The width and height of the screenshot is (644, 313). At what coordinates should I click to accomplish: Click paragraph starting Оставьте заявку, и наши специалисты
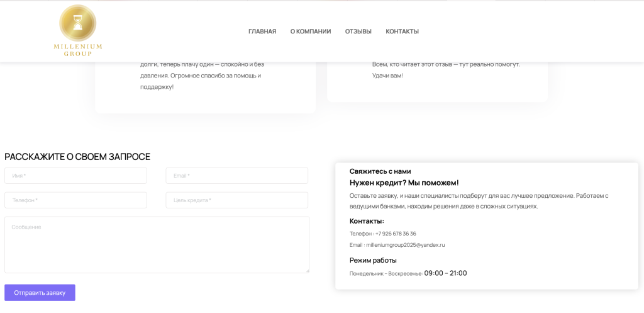(479, 201)
